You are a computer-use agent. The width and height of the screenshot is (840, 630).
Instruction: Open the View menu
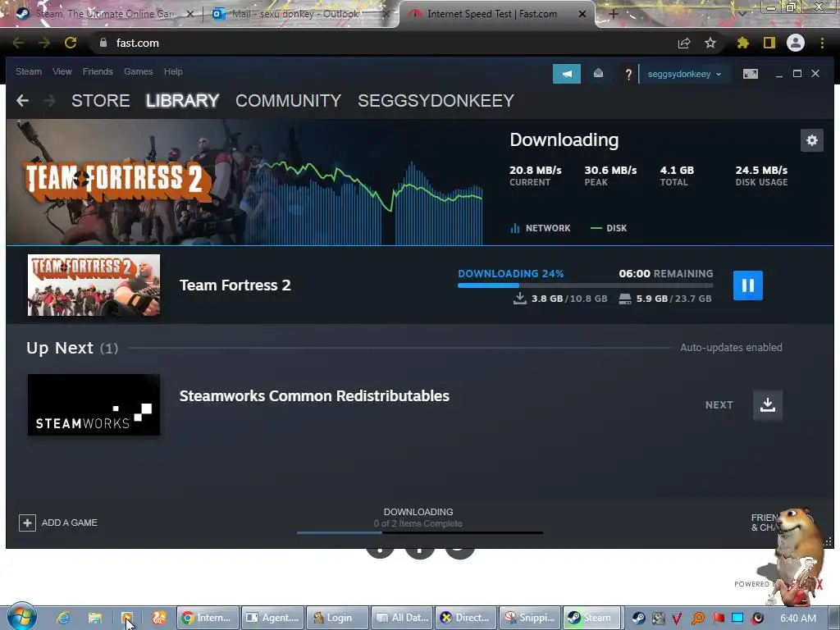pos(62,71)
